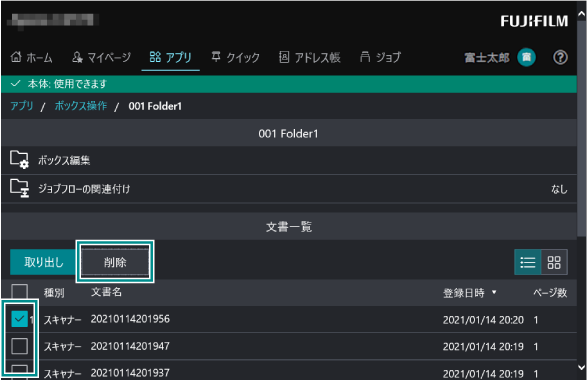Open the ジョブ tab
Screen dimensions: 587x380
click(x=380, y=57)
